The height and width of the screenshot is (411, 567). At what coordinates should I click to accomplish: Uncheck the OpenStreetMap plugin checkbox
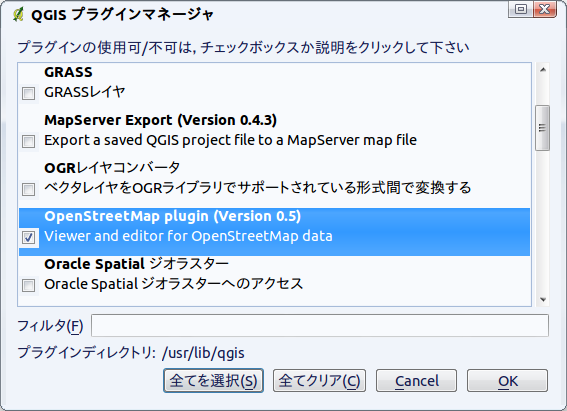28,237
